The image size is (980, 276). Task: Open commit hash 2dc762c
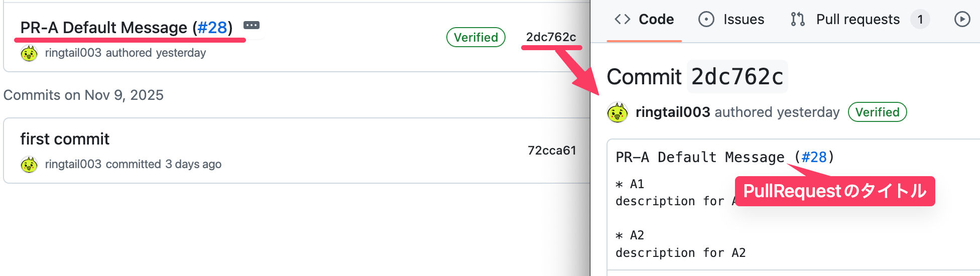551,37
